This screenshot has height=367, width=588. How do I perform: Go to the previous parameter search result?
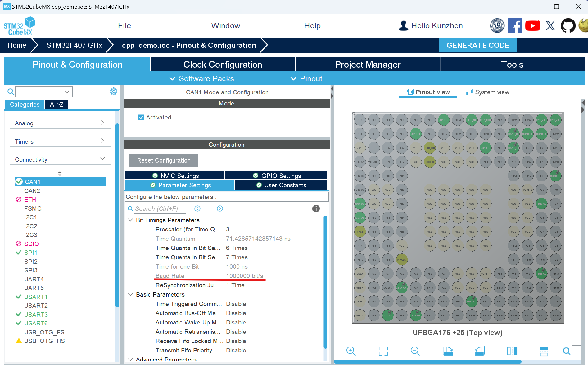[197, 209]
